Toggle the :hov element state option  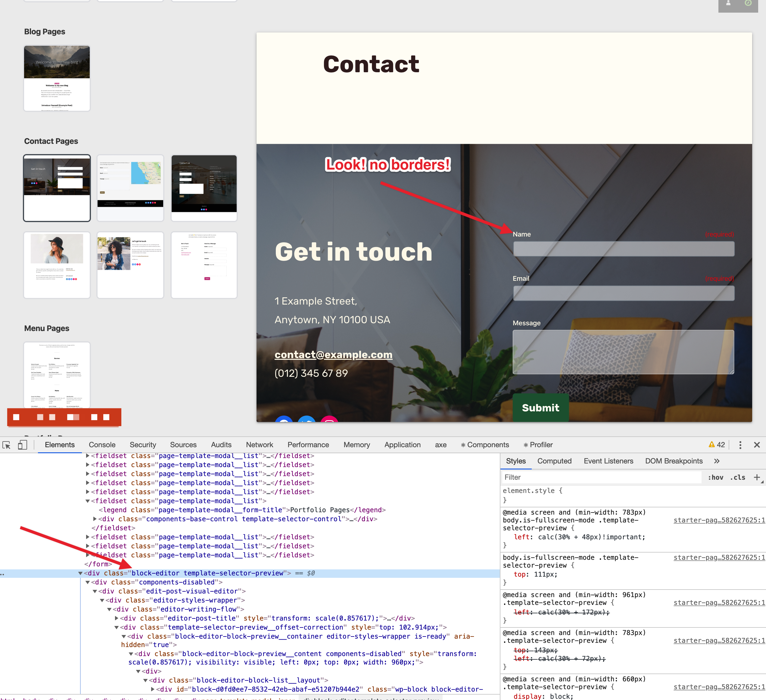coord(715,477)
